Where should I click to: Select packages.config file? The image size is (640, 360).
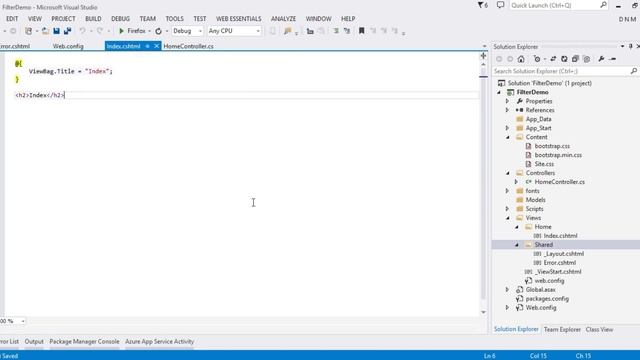point(547,299)
